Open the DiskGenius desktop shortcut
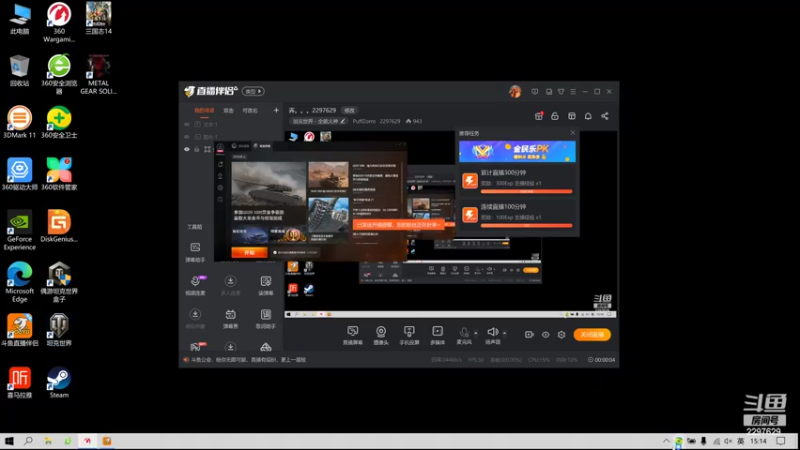 coord(59,226)
